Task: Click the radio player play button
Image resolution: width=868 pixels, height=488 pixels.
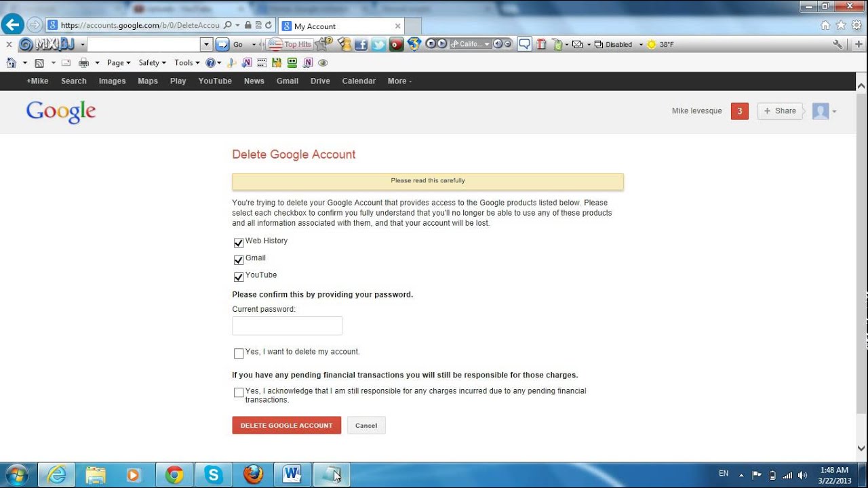Action: click(x=442, y=44)
